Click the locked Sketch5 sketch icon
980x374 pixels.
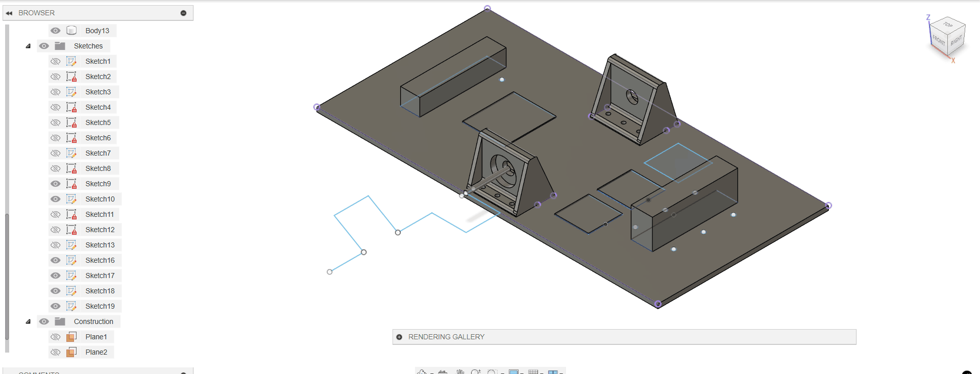pyautogui.click(x=71, y=122)
